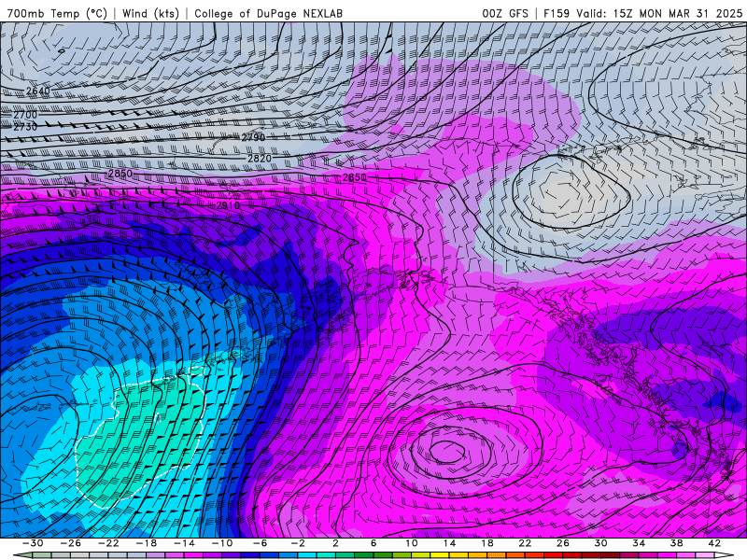Click the 2730 height contour label
747x560 pixels.
pyautogui.click(x=25, y=127)
